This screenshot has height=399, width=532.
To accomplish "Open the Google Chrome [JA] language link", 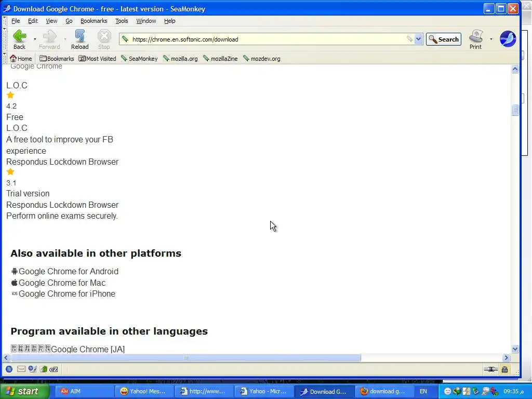I will click(x=87, y=349).
